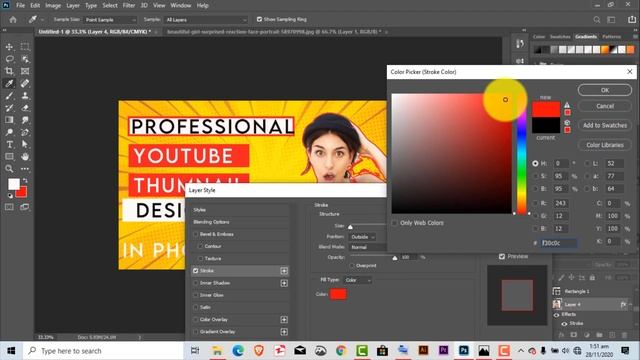Toggle Quick Mask mode icon
The image size is (640, 360).
coord(9,207)
